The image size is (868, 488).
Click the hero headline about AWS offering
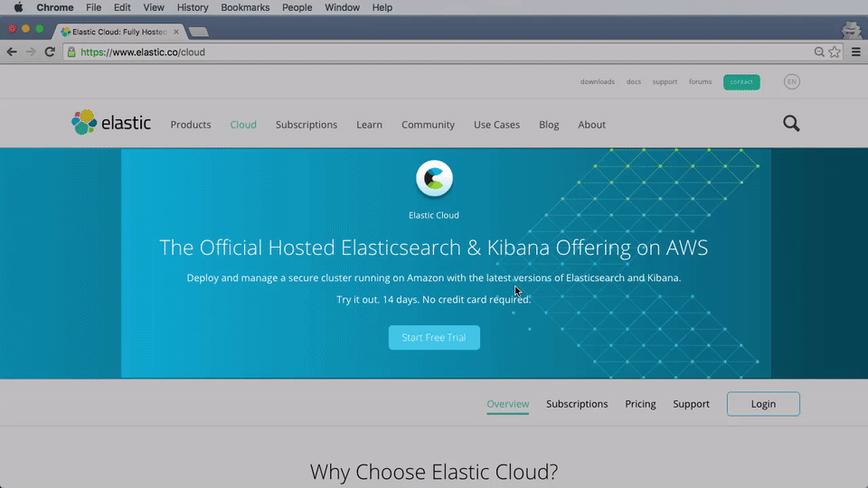[434, 248]
